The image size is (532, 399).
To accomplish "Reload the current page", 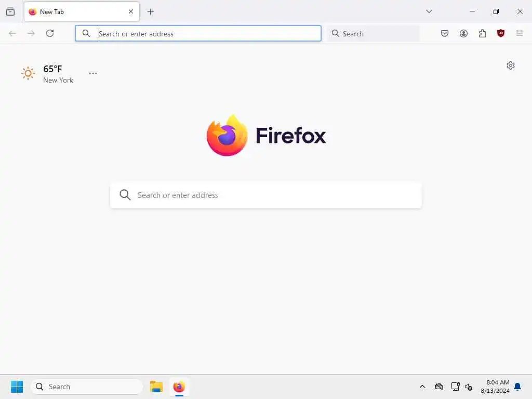I will [x=50, y=33].
